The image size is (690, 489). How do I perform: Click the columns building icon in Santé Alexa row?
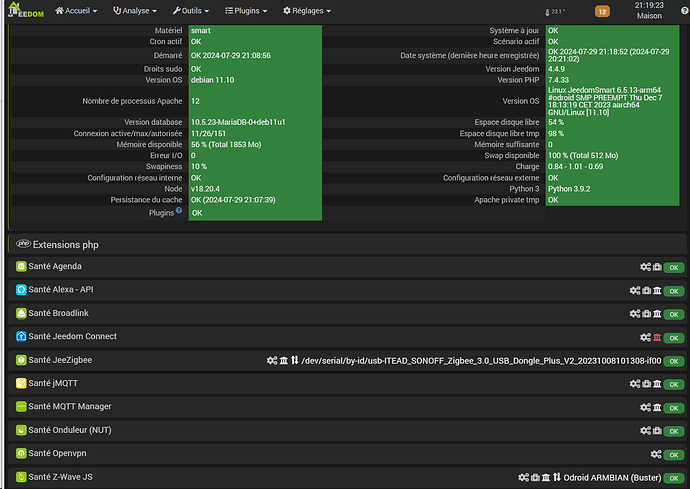[657, 290]
